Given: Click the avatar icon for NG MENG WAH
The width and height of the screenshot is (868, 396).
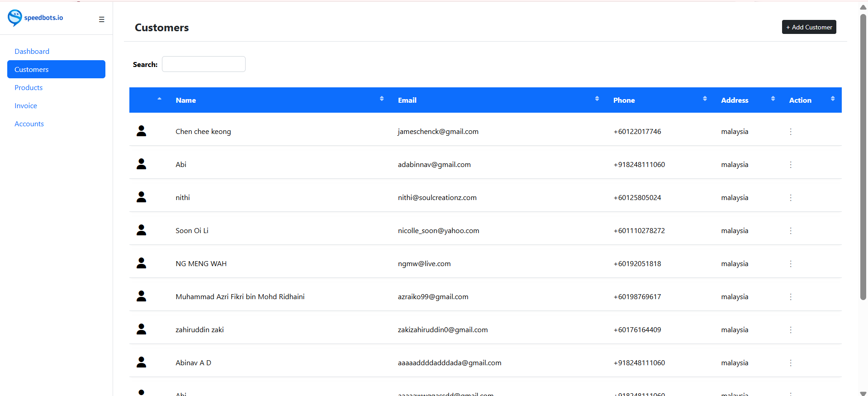Looking at the screenshot, I should point(142,263).
